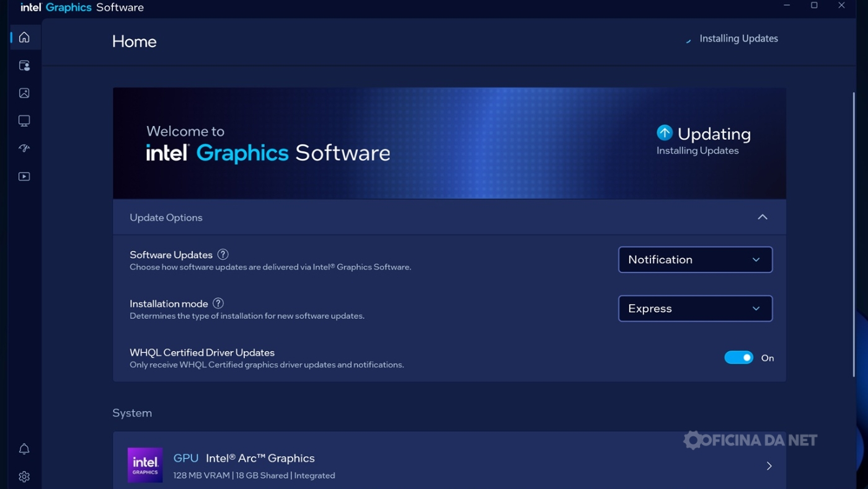This screenshot has width=868, height=489.
Task: Expand Intel Arc Graphics GPU details arrow
Action: 769,466
